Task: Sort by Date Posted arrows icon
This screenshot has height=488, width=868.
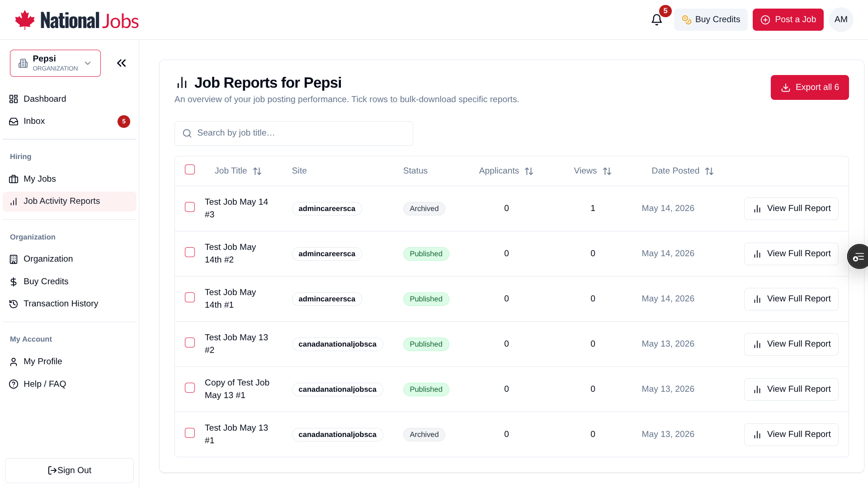Action: 709,171
